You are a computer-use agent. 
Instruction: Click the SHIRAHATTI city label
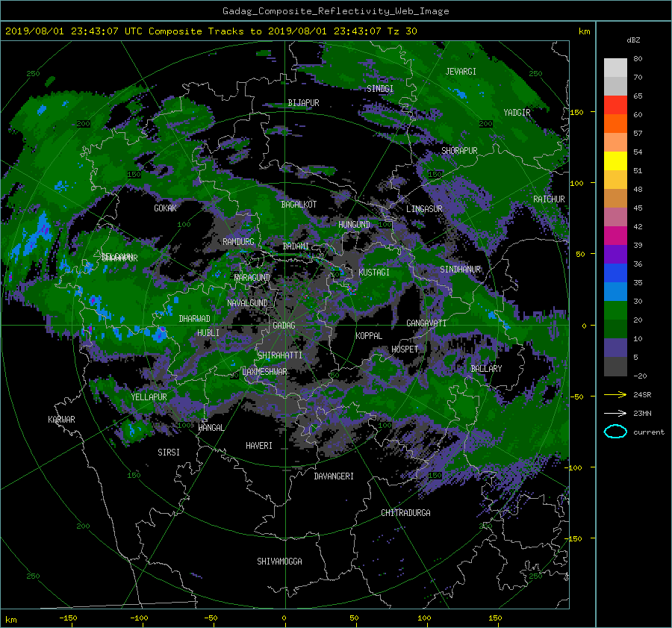point(280,355)
